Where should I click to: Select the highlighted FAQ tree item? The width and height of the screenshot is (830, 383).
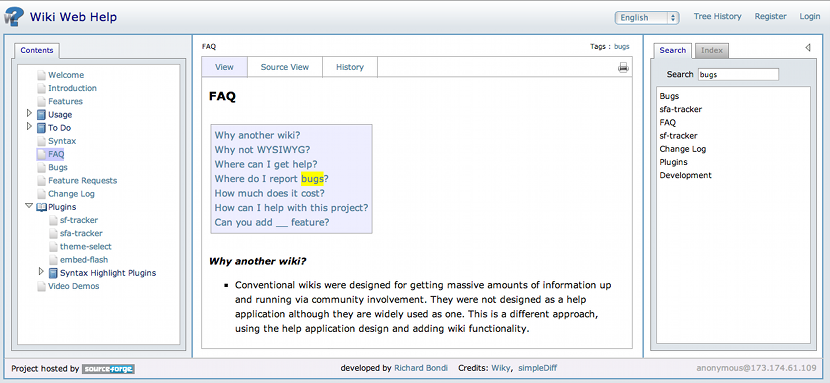click(56, 154)
